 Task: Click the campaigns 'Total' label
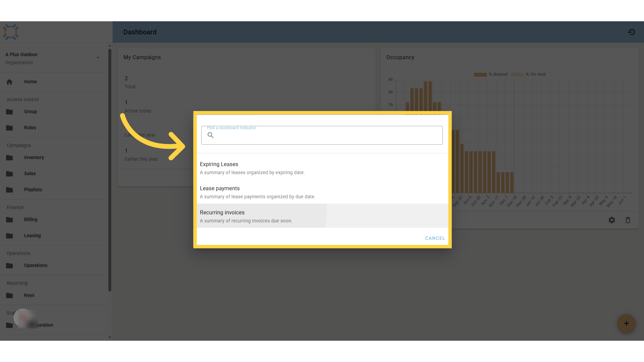pos(130,87)
